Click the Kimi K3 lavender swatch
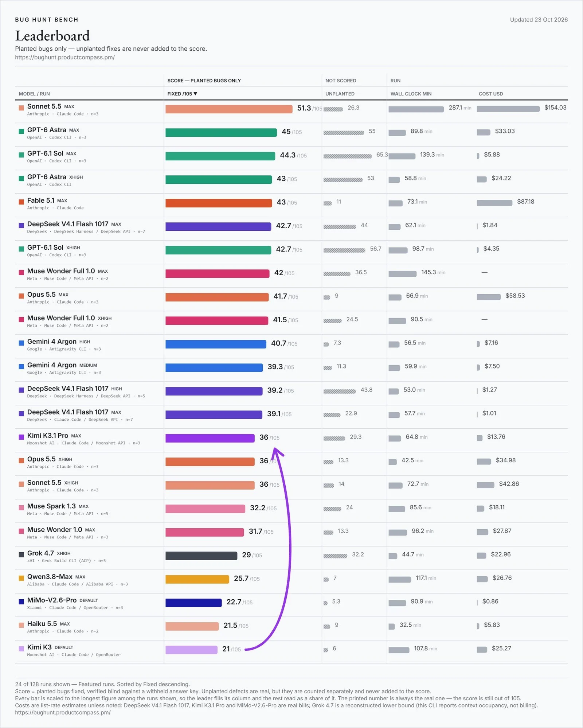 21,649
